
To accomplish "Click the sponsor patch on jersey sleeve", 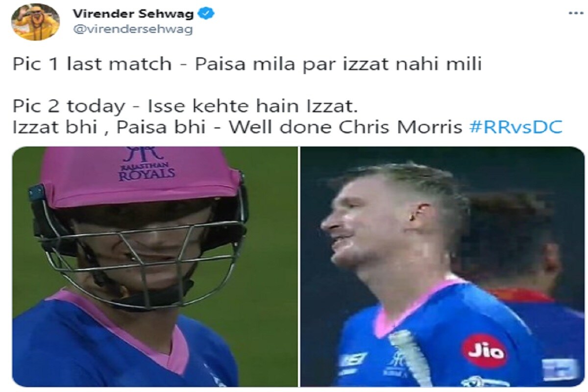I will [x=560, y=369].
